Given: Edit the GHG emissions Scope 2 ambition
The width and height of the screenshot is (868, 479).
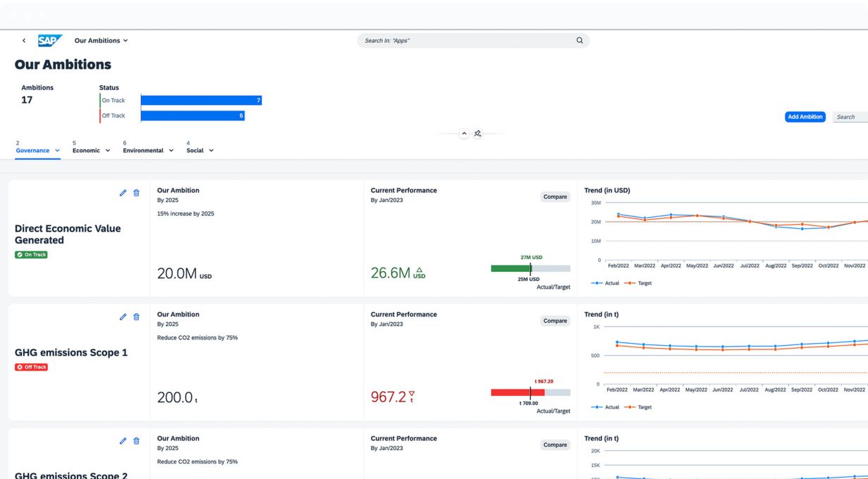Looking at the screenshot, I should pos(123,441).
